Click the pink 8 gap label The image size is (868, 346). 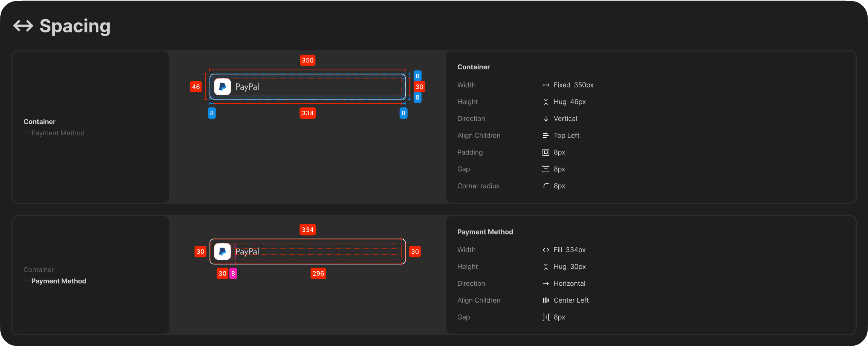[x=233, y=273]
